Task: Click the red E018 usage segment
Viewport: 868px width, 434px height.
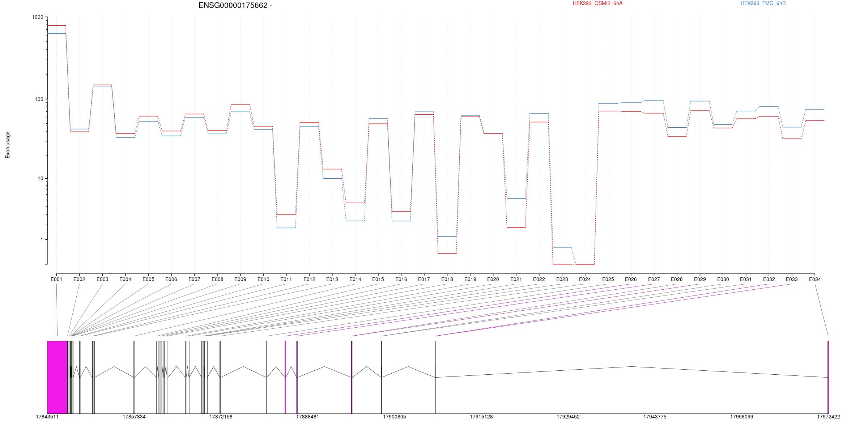Action: pyautogui.click(x=447, y=253)
